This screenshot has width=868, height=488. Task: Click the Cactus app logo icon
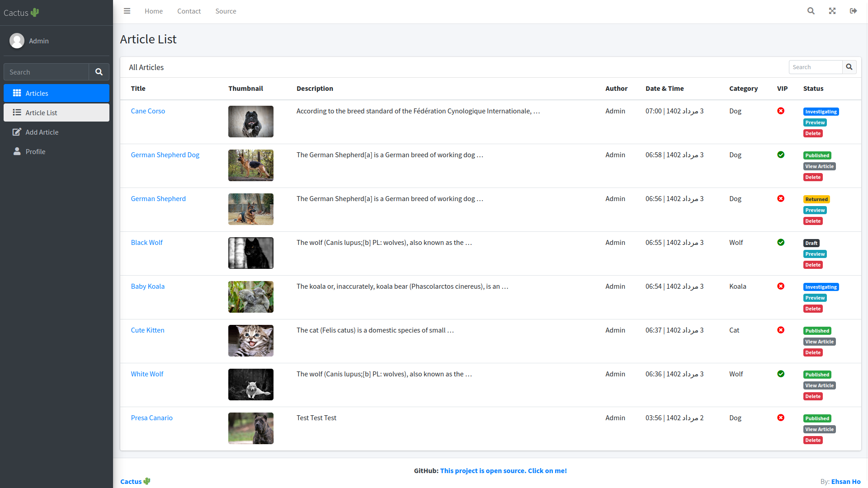(34, 11)
